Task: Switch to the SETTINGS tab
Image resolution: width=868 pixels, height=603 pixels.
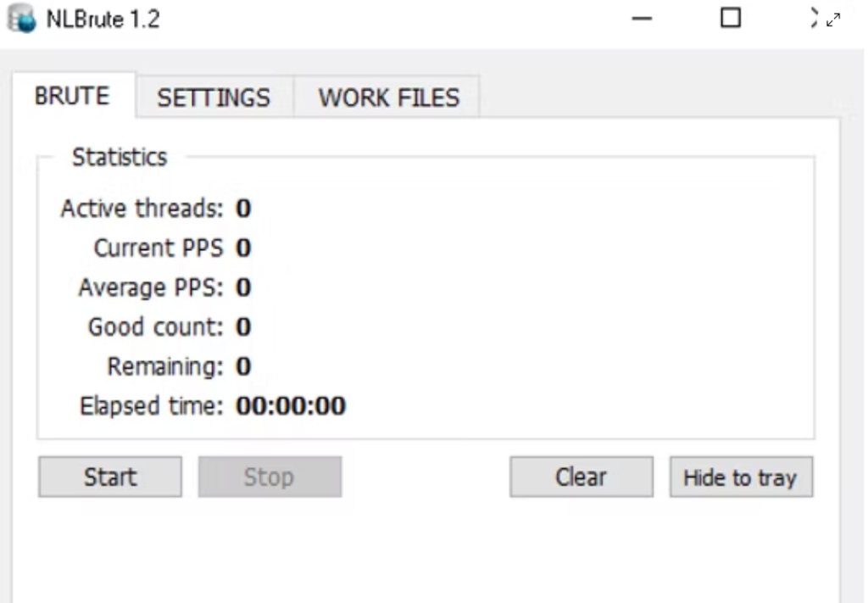Action: 213,98
